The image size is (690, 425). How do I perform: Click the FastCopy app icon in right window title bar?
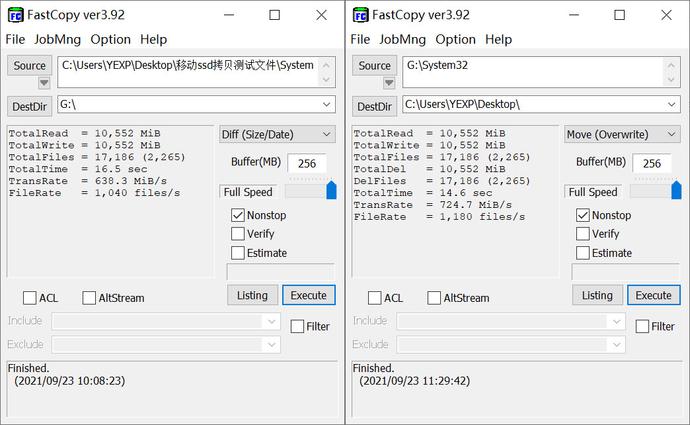[x=361, y=15]
